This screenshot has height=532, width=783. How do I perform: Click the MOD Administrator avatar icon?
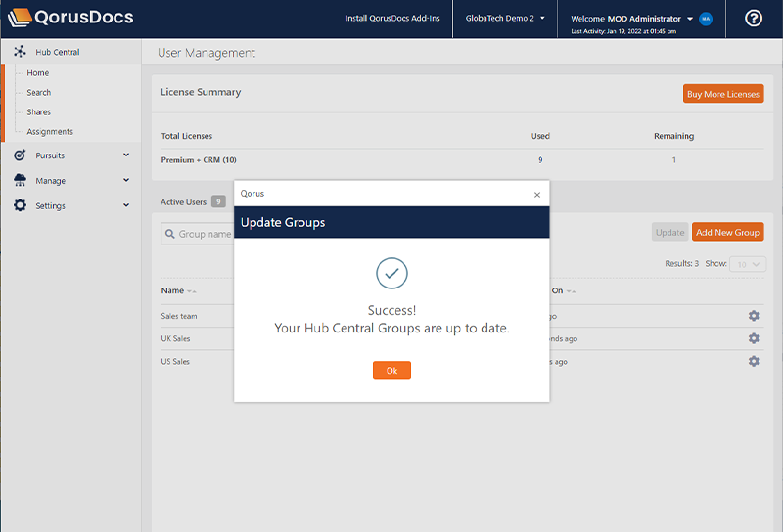[706, 19]
